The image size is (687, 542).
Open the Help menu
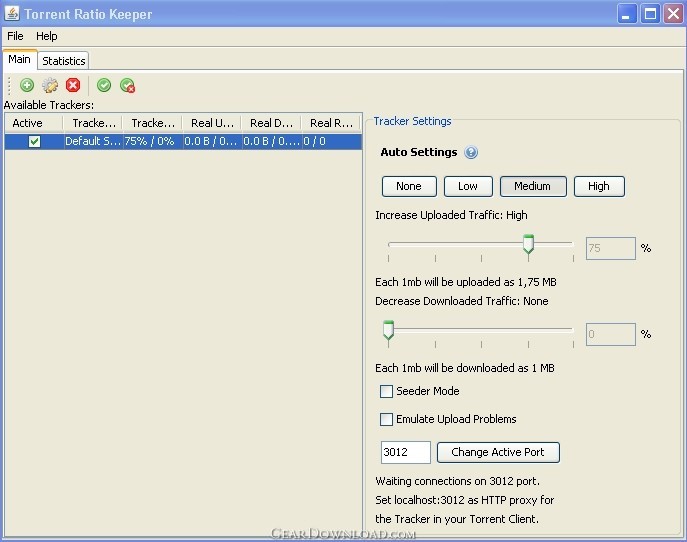click(46, 36)
